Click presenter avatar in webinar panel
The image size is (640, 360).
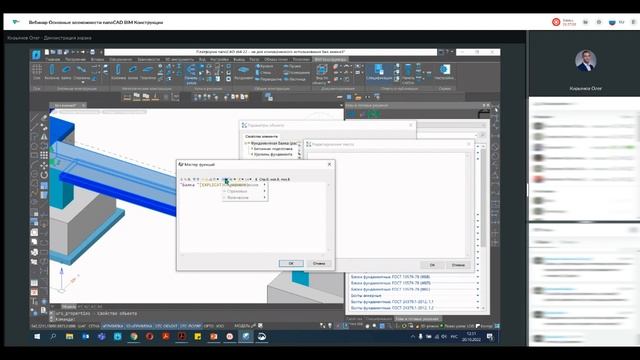585,61
